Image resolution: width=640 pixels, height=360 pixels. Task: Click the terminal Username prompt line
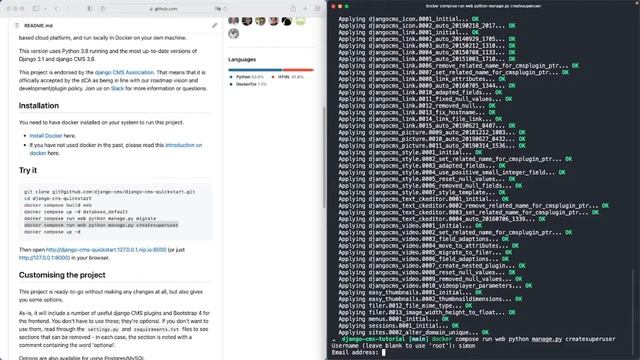403,346
